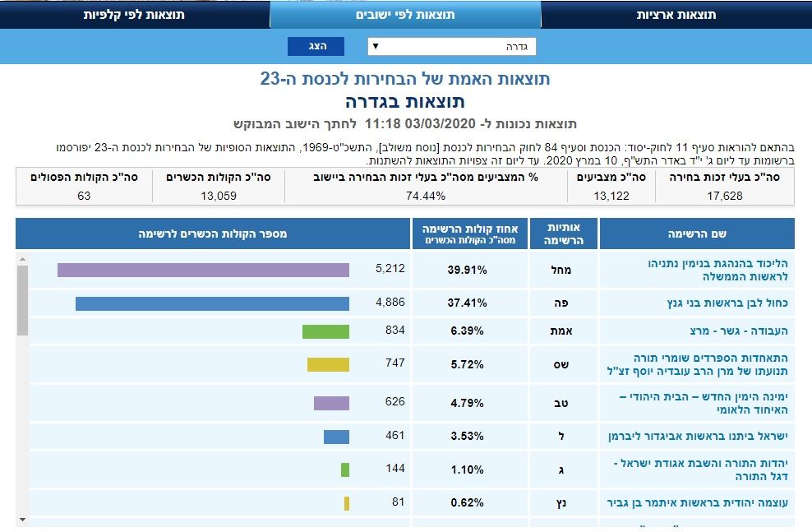Switch to the תוצאות לפי ישובים tab
This screenshot has height=532, width=812.
(405, 15)
